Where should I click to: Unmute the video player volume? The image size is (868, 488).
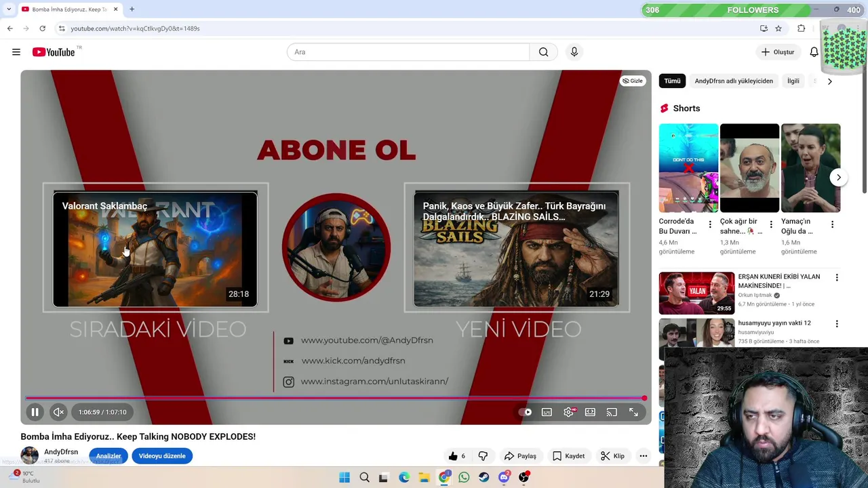click(59, 412)
